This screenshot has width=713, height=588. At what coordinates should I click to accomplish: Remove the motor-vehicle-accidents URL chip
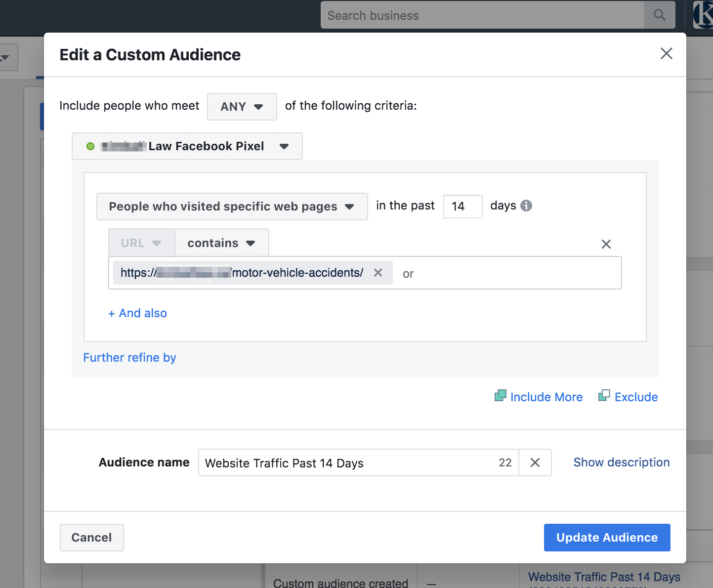click(x=378, y=273)
